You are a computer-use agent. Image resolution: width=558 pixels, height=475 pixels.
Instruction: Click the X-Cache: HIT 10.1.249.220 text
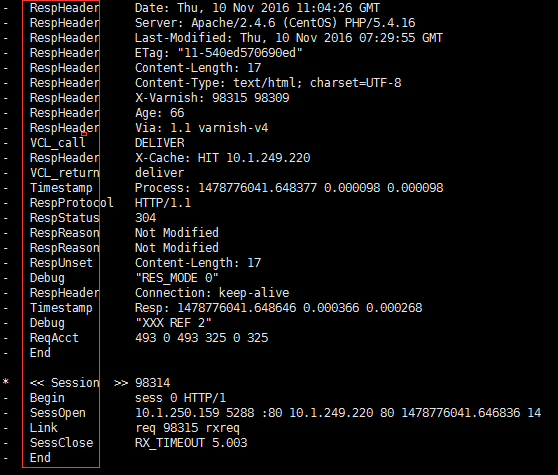coord(222,158)
